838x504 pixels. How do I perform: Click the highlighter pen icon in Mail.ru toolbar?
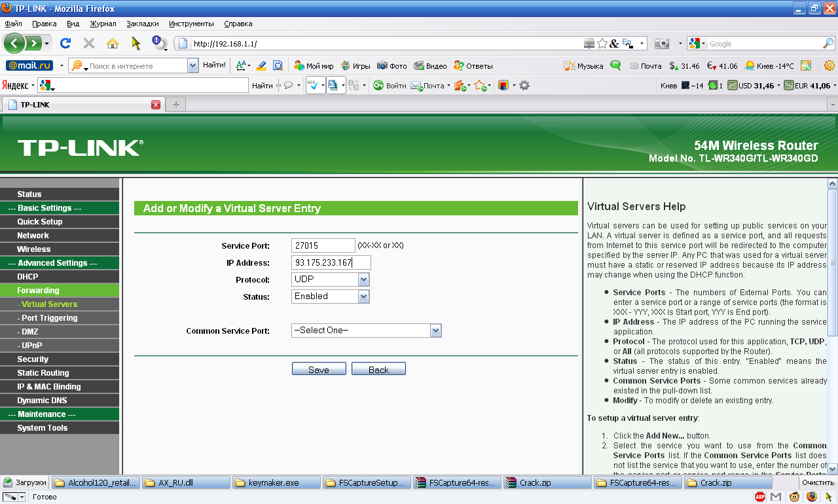coord(261,66)
